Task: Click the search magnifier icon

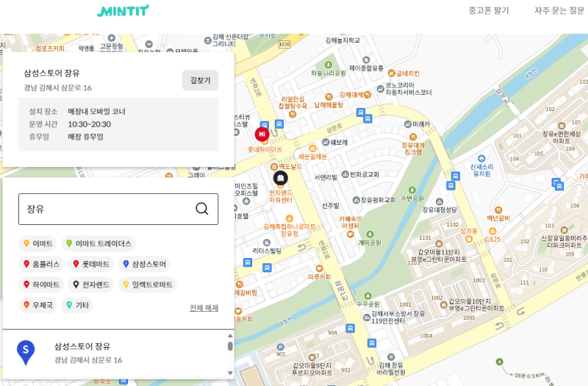Action: 201,209
